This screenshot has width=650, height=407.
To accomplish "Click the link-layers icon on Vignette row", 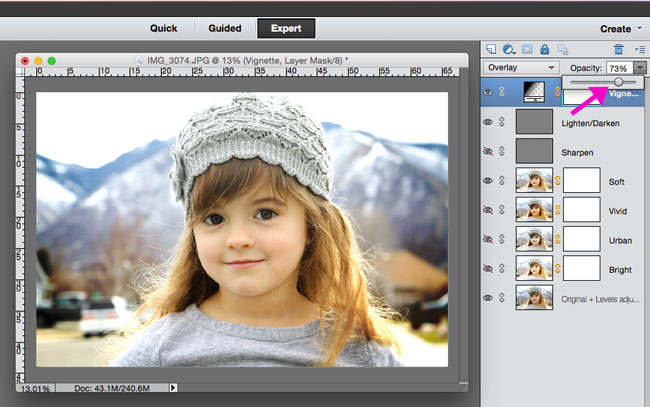I will [502, 92].
